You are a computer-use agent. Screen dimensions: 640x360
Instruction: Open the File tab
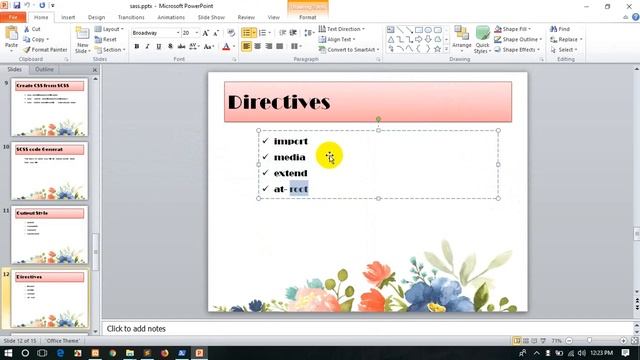tap(13, 17)
